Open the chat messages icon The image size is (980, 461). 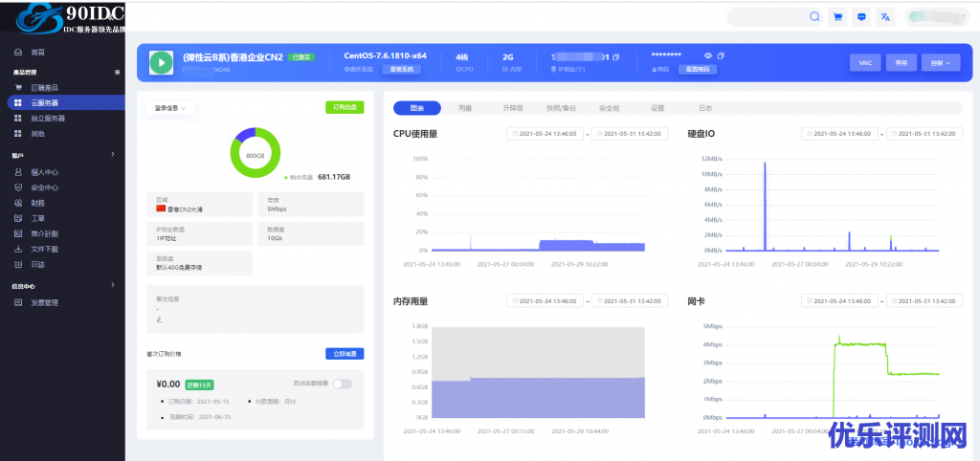(x=862, y=16)
